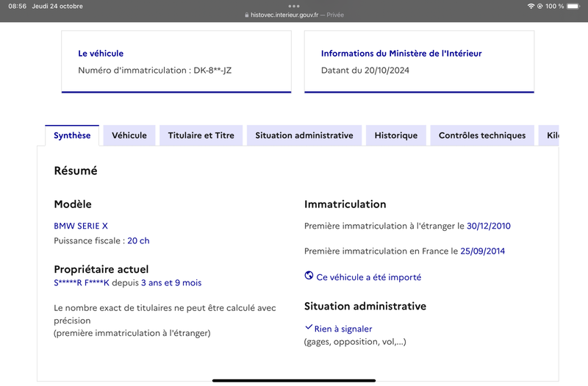This screenshot has width=588, height=386.
Task: Click the date 25/09/2014
Action: click(483, 251)
